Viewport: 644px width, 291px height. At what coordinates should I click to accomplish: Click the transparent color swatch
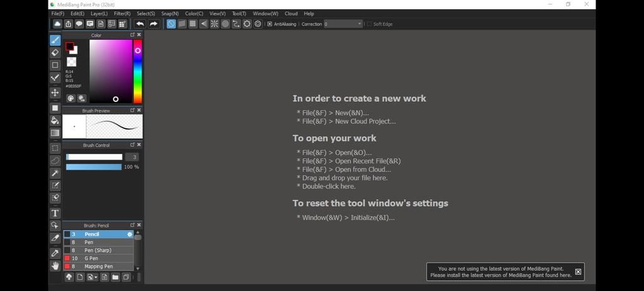coord(72,62)
